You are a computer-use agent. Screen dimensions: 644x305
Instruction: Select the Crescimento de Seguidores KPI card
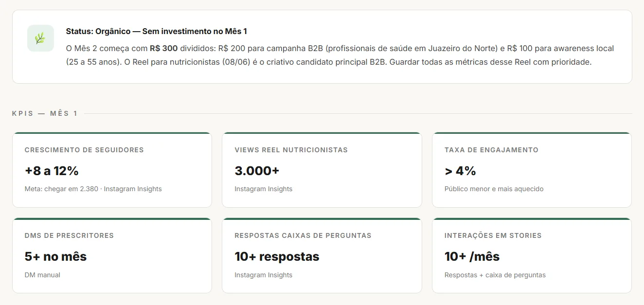112,170
